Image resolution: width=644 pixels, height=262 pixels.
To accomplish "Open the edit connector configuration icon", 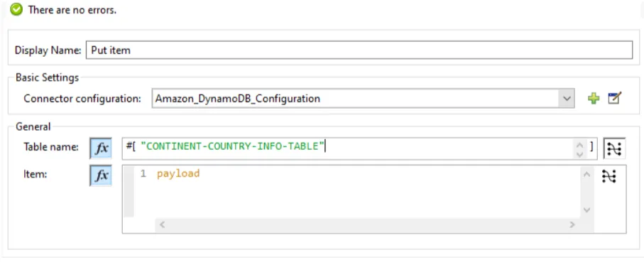I will point(614,98).
